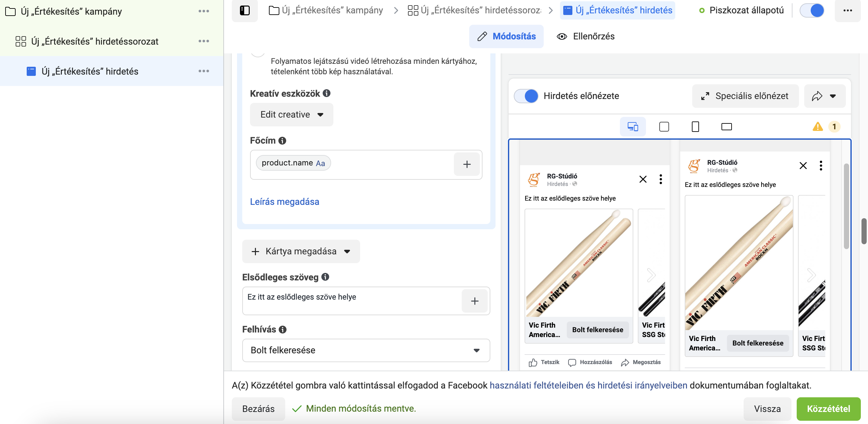Click the drumstick image in left preview
The height and width of the screenshot is (424, 868).
click(x=579, y=263)
